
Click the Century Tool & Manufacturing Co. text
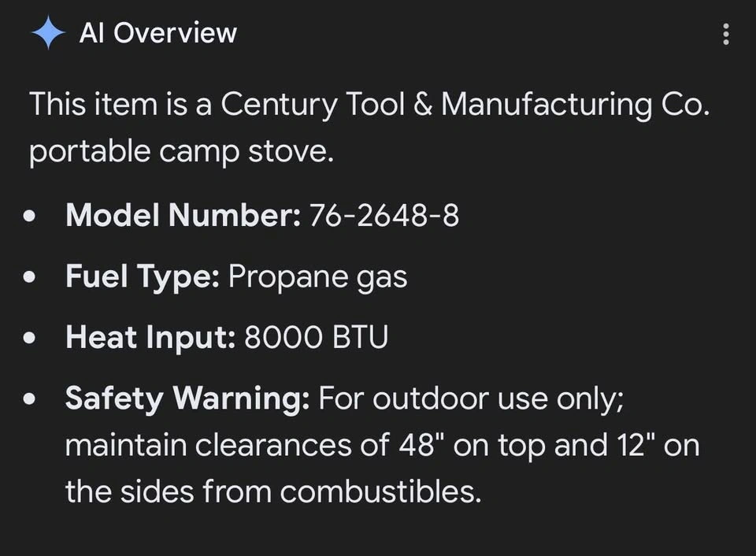(x=465, y=105)
